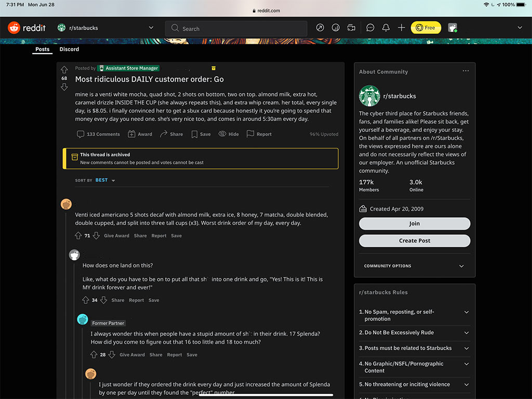
Task: Open the yellow archived icon beside post author
Action: click(x=214, y=68)
